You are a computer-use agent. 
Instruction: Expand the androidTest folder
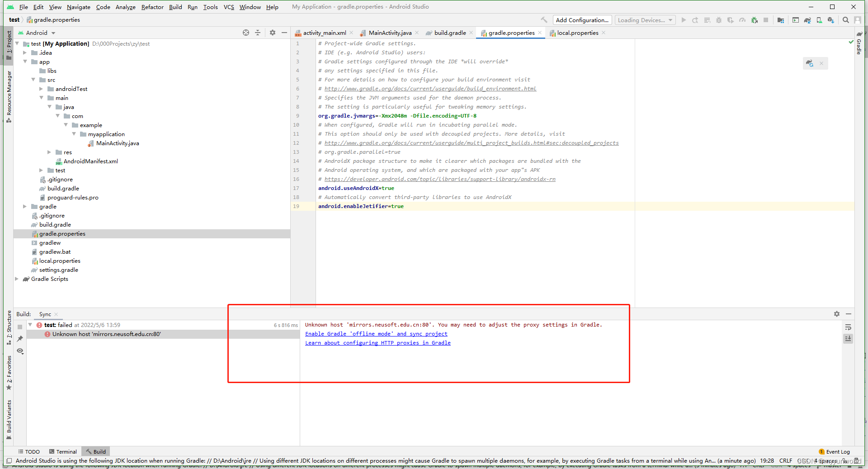pos(41,89)
